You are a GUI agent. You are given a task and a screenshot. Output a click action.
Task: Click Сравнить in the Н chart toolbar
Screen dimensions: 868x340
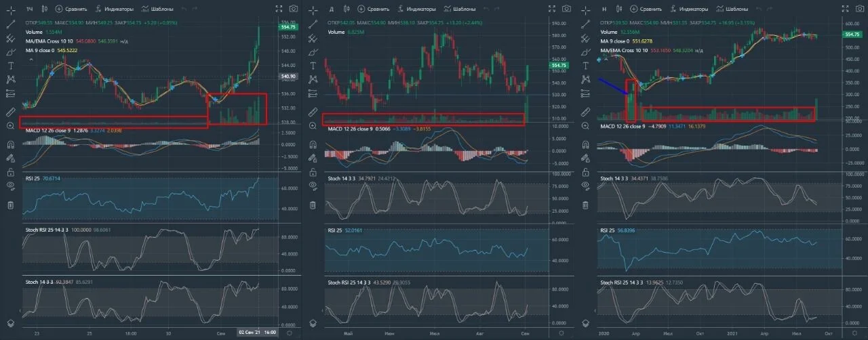point(646,9)
